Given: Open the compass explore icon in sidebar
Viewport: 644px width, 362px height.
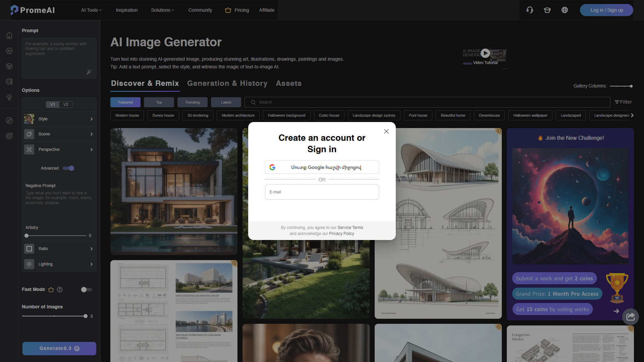Looking at the screenshot, I should pyautogui.click(x=9, y=120).
